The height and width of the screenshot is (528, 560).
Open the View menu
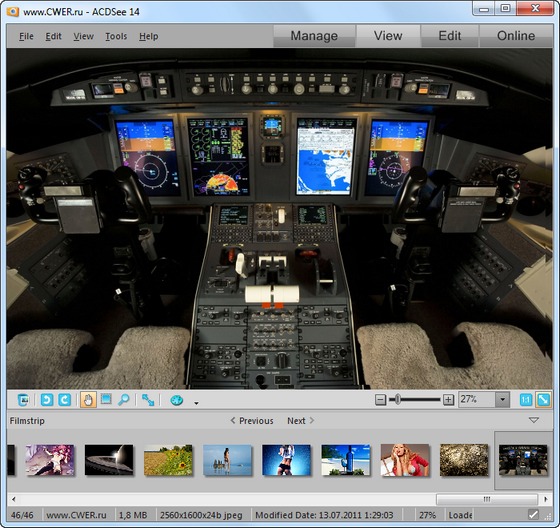83,36
